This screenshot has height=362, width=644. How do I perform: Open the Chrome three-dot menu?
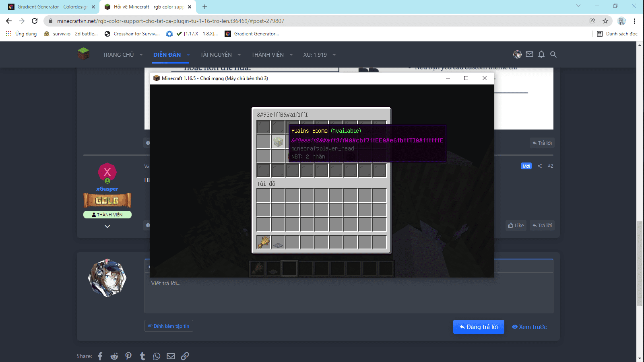click(x=635, y=21)
